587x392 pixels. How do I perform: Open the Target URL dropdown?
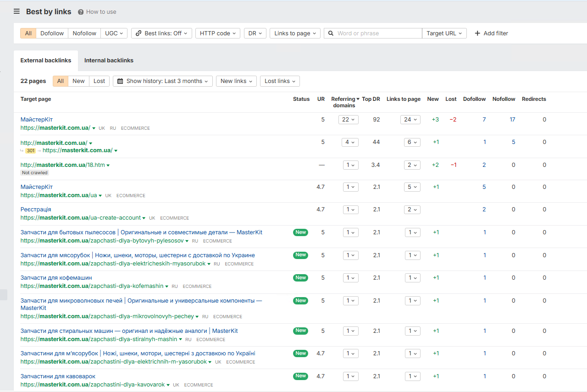(444, 33)
